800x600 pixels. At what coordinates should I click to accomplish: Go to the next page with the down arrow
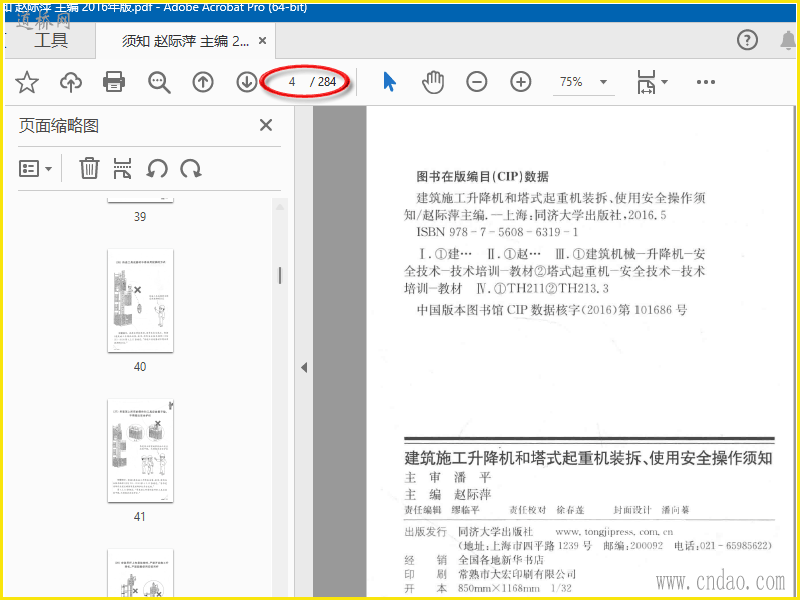(x=247, y=82)
